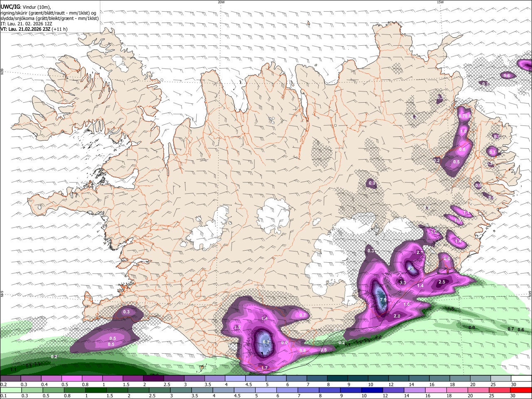Click the '2.0' precipitation label
This screenshot has width=532, height=399.
(x=397, y=316)
